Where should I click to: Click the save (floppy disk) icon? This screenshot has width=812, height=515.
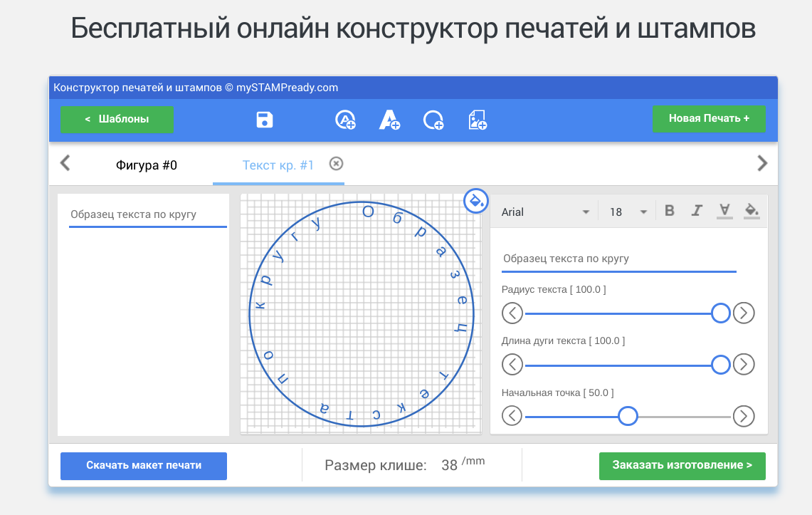click(265, 120)
